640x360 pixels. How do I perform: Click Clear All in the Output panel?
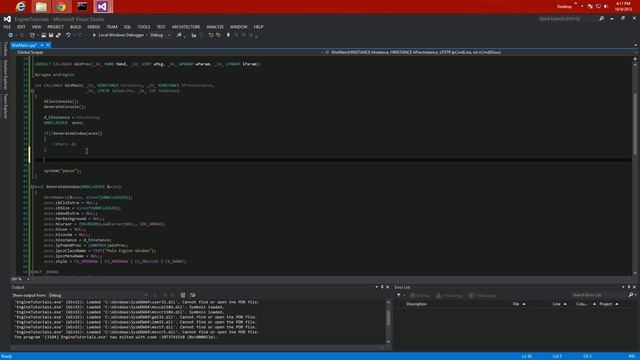183,295
